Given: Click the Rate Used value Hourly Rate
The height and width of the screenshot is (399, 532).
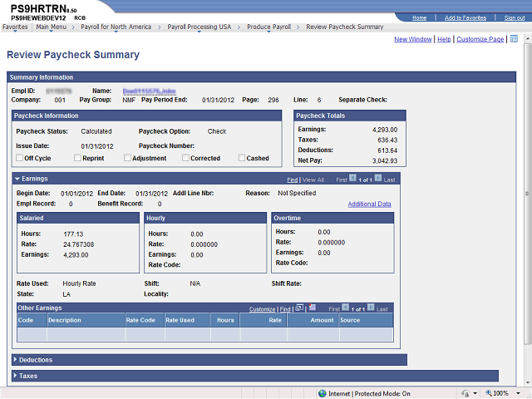Looking at the screenshot, I should (79, 283).
